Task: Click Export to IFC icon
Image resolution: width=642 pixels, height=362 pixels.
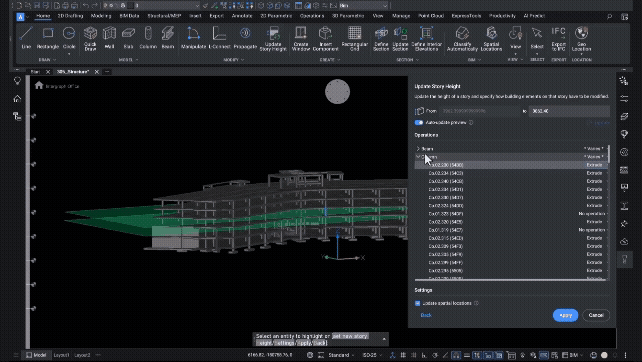Action: (558, 38)
